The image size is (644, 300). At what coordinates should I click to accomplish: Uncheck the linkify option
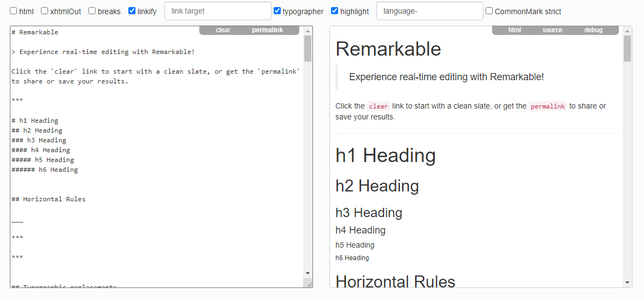pyautogui.click(x=132, y=11)
